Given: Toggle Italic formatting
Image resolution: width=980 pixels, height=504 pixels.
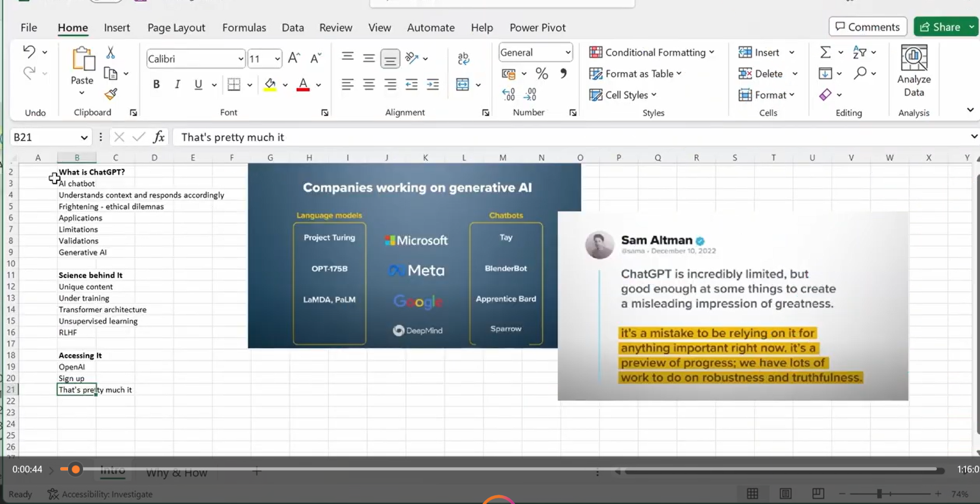Looking at the screenshot, I should (x=177, y=85).
